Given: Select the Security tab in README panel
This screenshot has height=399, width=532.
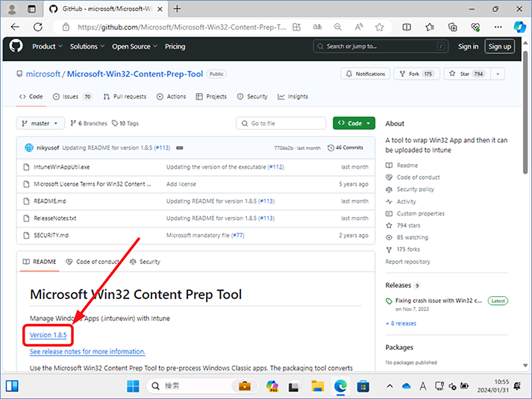Looking at the screenshot, I should [x=145, y=262].
